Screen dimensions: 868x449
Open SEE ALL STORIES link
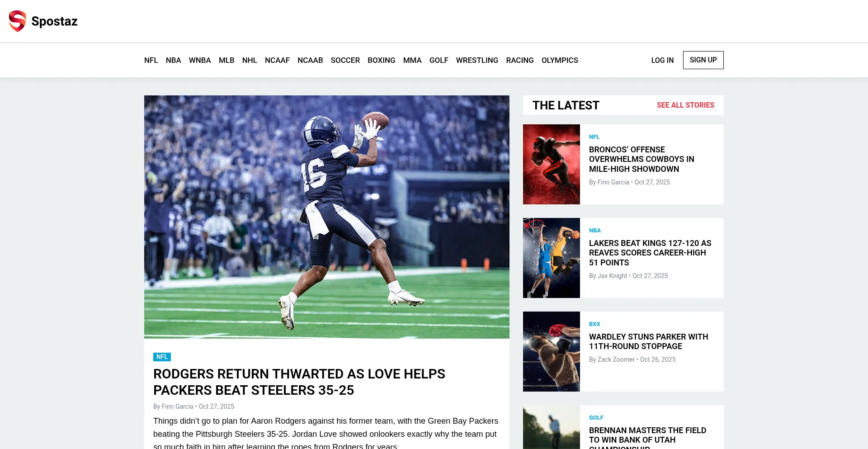point(685,105)
